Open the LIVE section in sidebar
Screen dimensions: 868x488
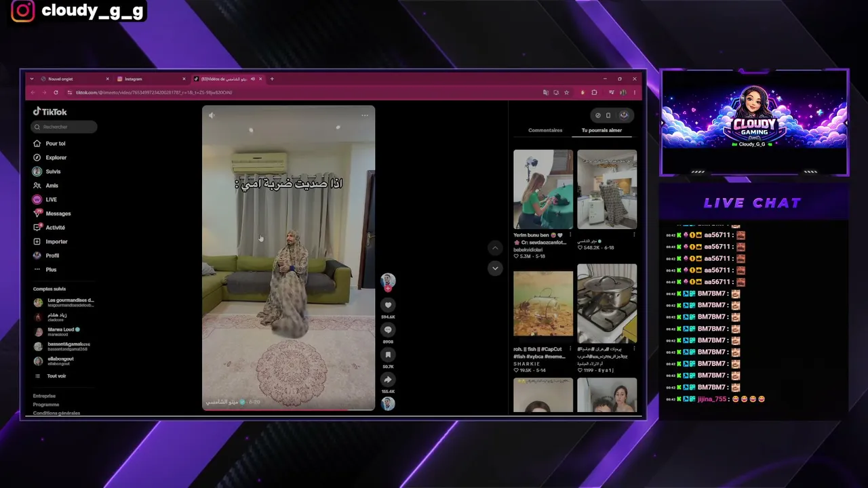coord(45,199)
